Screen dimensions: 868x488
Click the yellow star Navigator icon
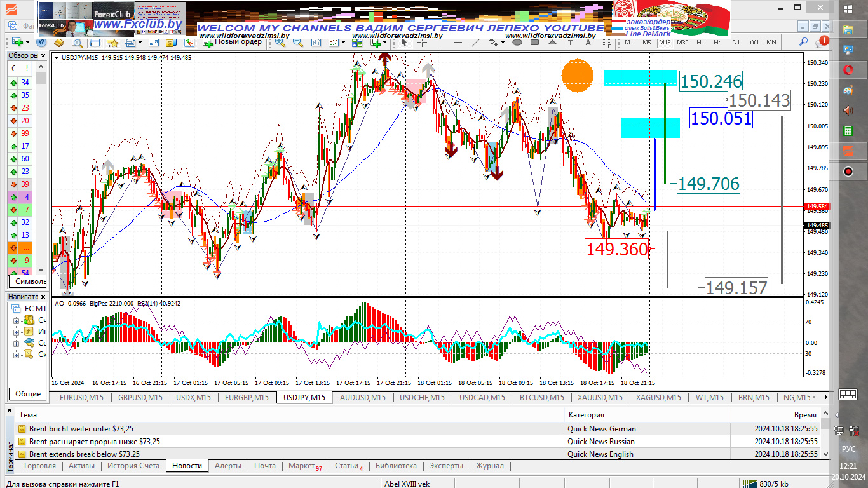click(x=113, y=43)
